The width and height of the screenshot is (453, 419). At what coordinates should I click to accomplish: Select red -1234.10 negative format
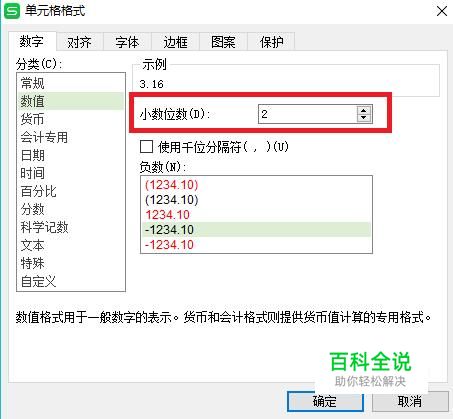click(x=256, y=245)
